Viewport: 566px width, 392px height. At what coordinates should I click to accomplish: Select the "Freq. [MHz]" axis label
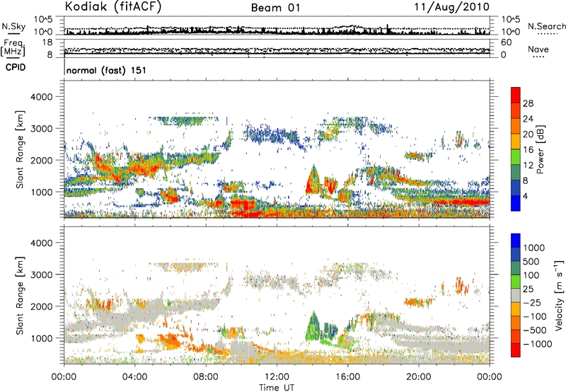(x=13, y=48)
